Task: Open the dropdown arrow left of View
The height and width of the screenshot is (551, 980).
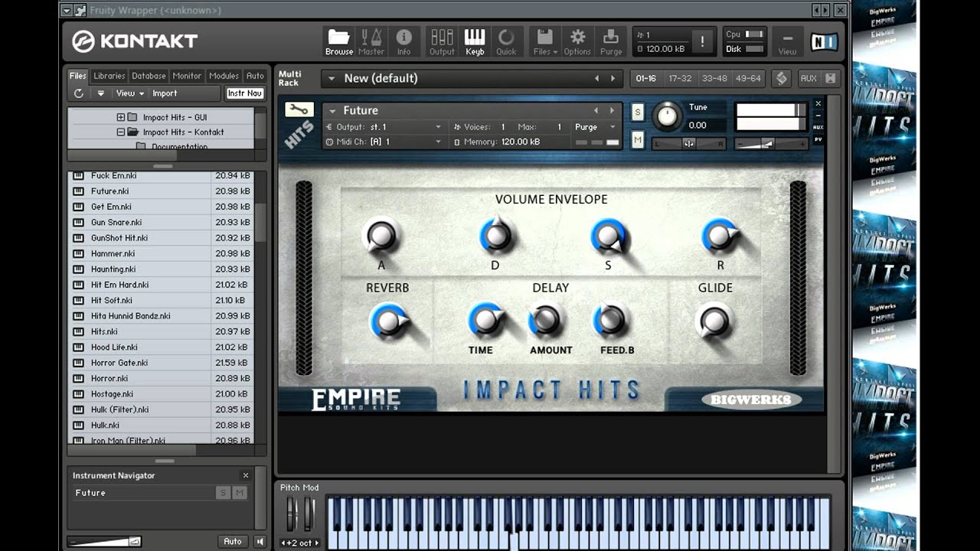Action: [100, 93]
